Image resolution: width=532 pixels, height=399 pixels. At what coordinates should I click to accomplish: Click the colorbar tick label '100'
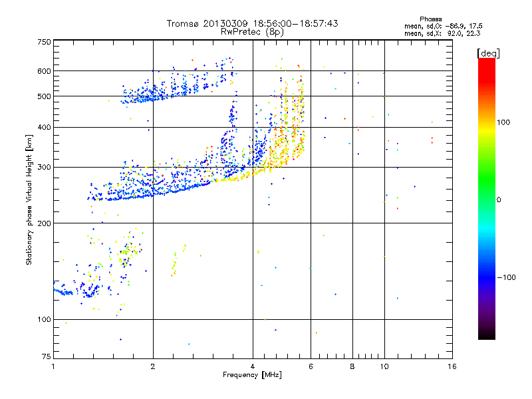tap(503, 122)
